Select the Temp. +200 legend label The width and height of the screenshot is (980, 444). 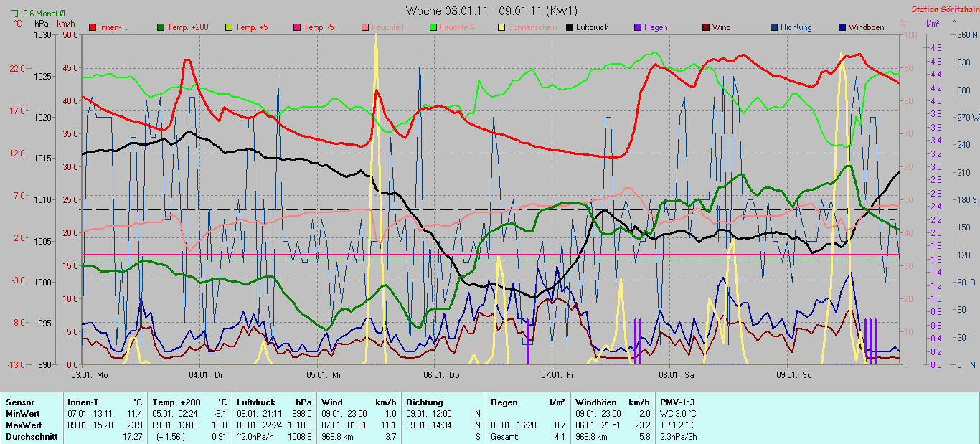(188, 27)
